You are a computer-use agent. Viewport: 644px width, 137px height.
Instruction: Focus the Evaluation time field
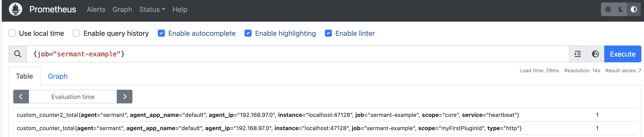click(x=73, y=97)
